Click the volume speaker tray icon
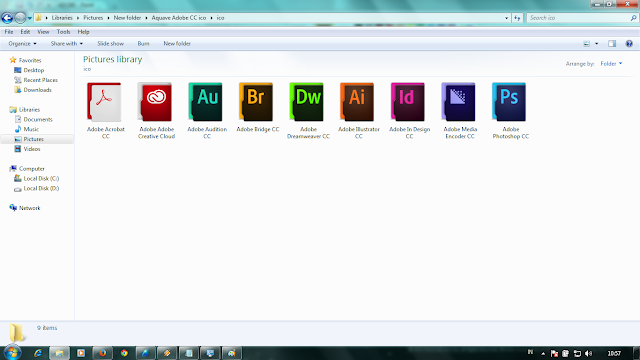This screenshot has width=640, height=360. pyautogui.click(x=588, y=353)
